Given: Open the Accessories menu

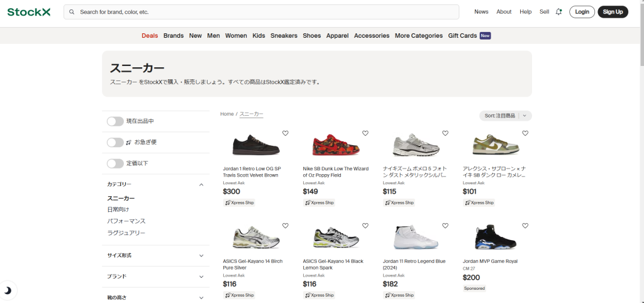Looking at the screenshot, I should point(372,36).
